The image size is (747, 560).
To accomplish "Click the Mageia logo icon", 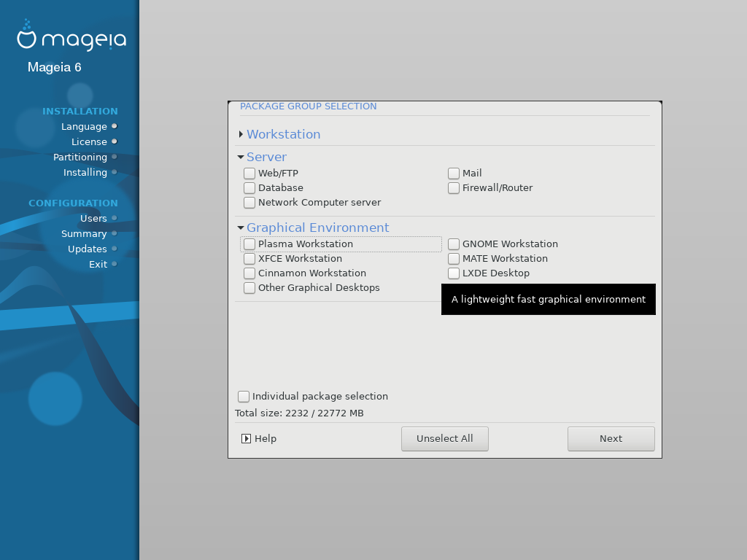I will [x=26, y=34].
